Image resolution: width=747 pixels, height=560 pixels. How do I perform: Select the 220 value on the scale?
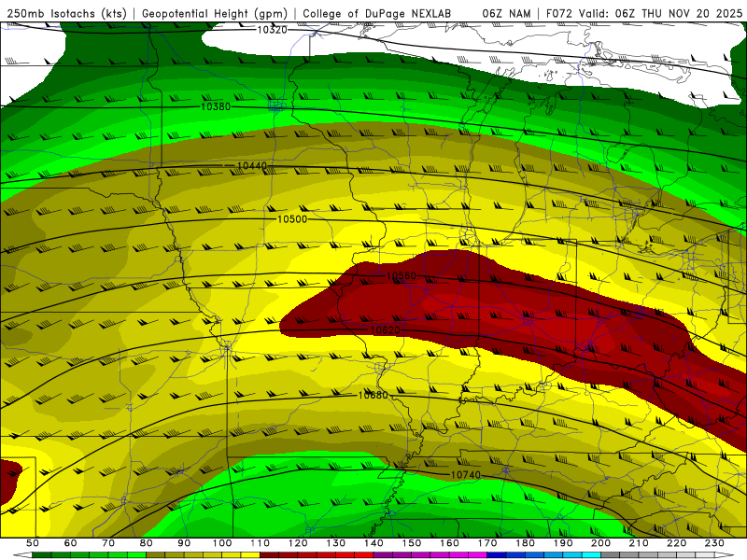pyautogui.click(x=676, y=543)
